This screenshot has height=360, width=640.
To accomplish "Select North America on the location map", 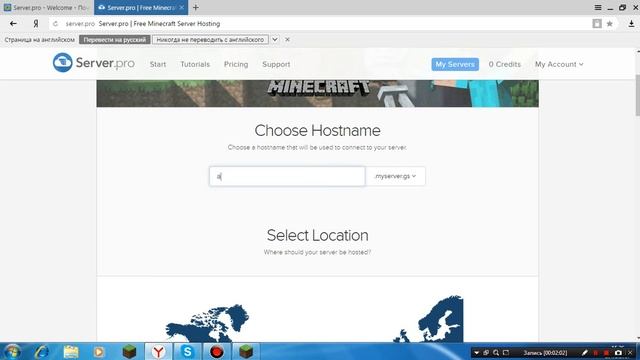I will click(x=208, y=323).
